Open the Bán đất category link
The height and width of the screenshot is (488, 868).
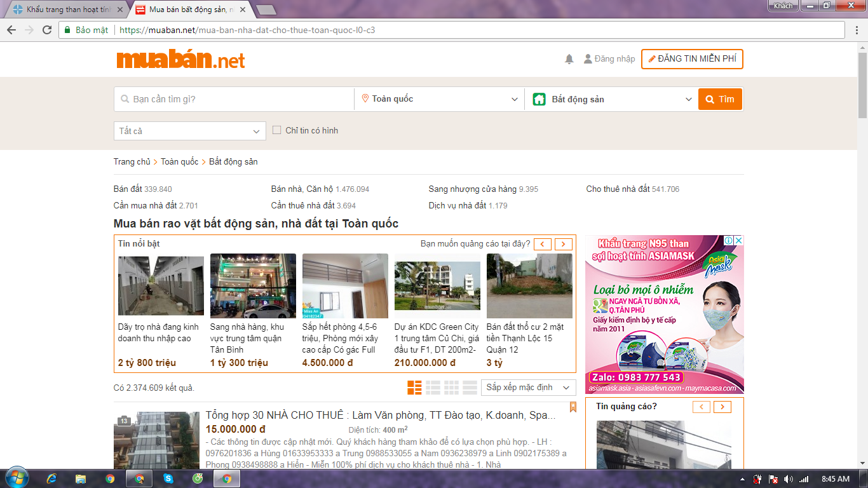click(128, 189)
